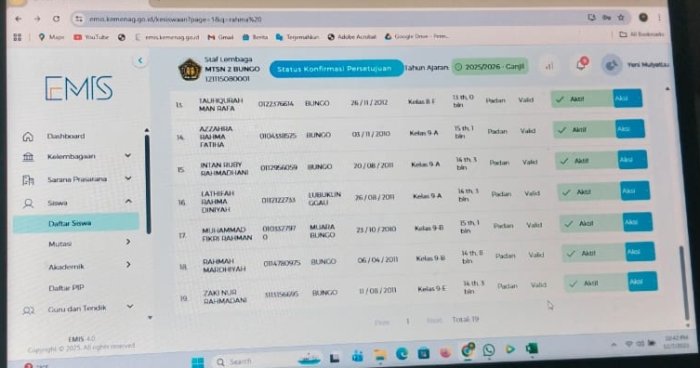700x368 pixels.
Task: Click Aksi button for Zaki Nur Rahmadani
Action: tap(642, 282)
